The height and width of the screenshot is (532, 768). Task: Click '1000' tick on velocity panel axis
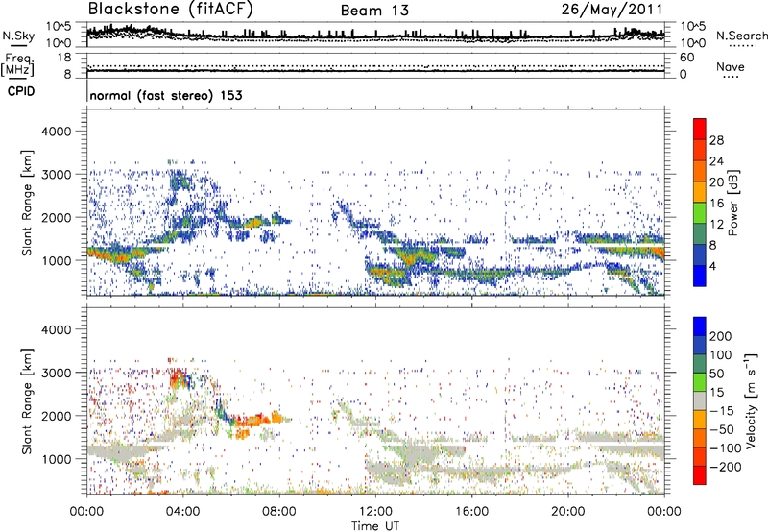click(56, 459)
